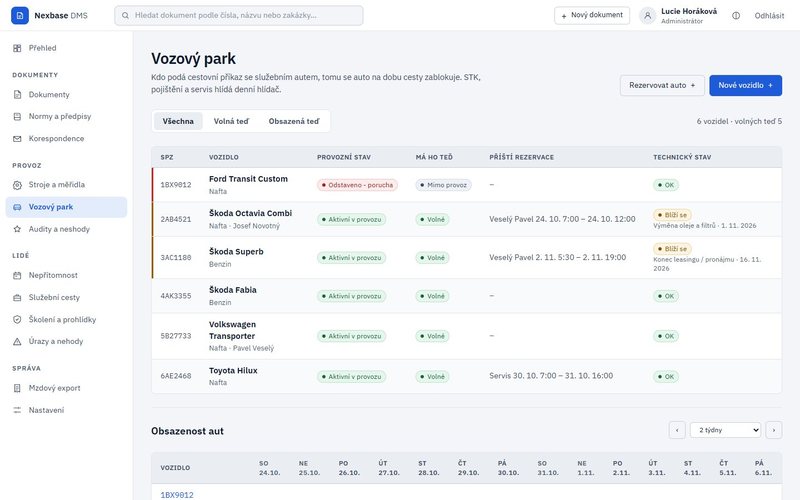Click the Superb reservation Veselý Pavel 2. 11.
Screen dimensions: 800x500
(x=558, y=258)
